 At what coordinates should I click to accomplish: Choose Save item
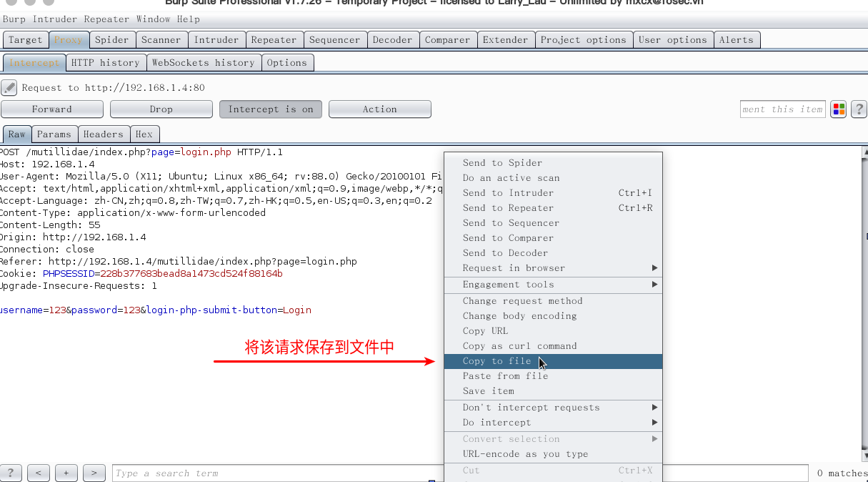coord(553,391)
